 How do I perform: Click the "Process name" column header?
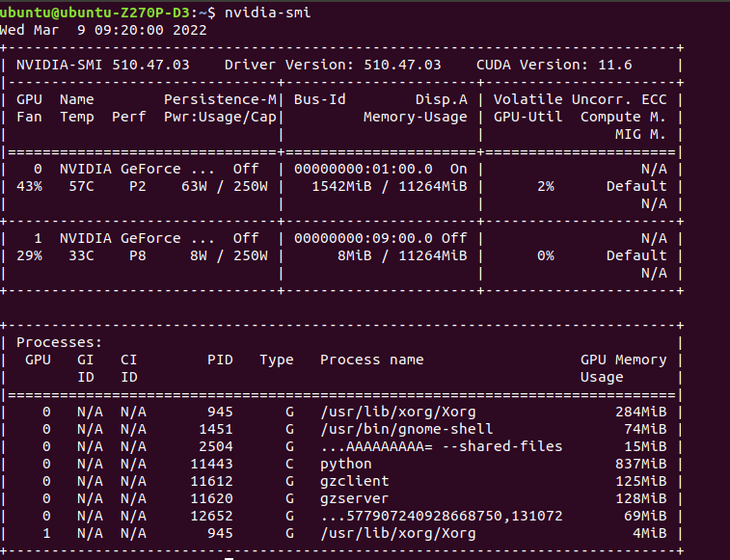click(372, 360)
